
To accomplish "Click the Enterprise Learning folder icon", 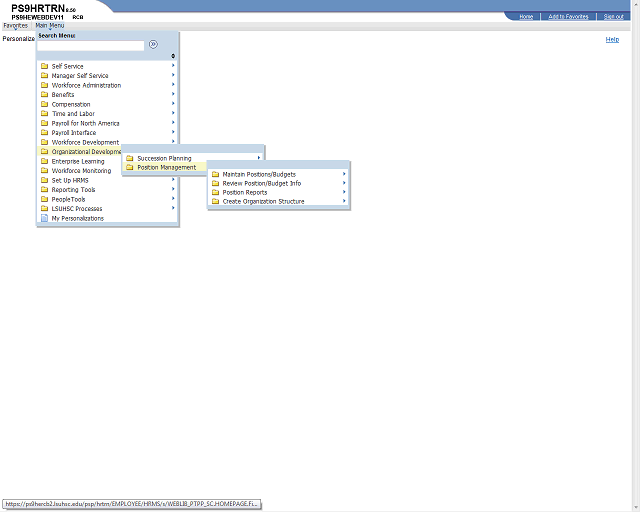I will click(x=44, y=161).
